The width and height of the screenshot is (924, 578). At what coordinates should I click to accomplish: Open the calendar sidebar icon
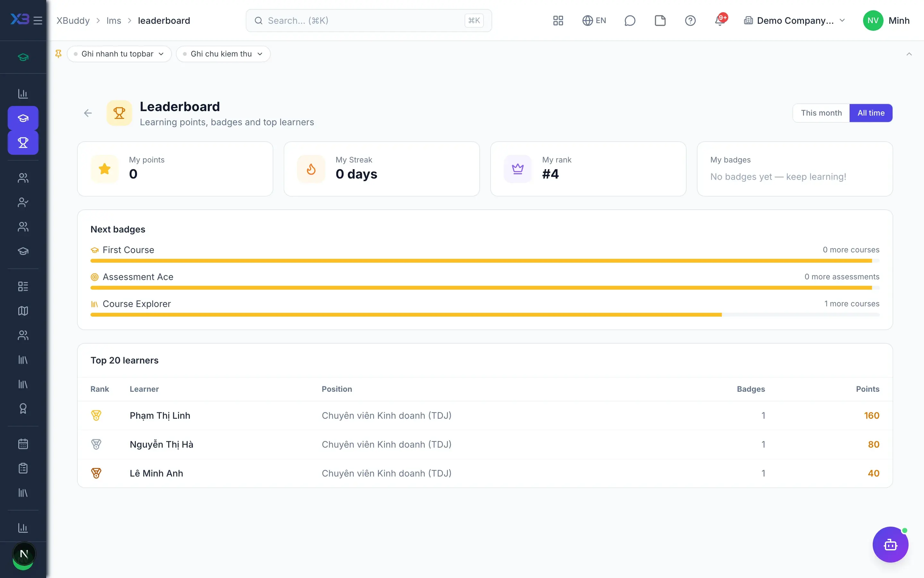coord(23,444)
